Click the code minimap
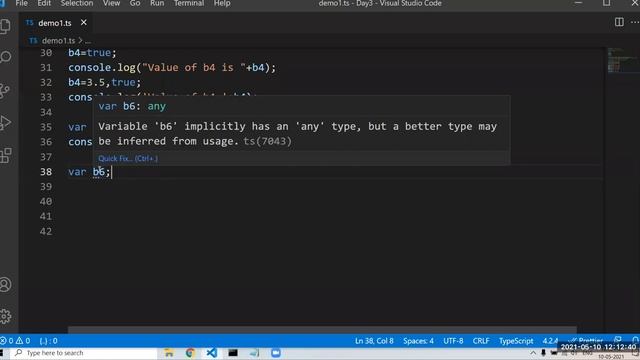 (622, 60)
